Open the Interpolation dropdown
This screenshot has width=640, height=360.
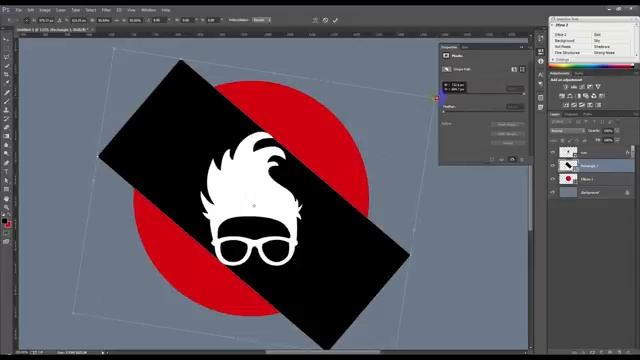(261, 20)
